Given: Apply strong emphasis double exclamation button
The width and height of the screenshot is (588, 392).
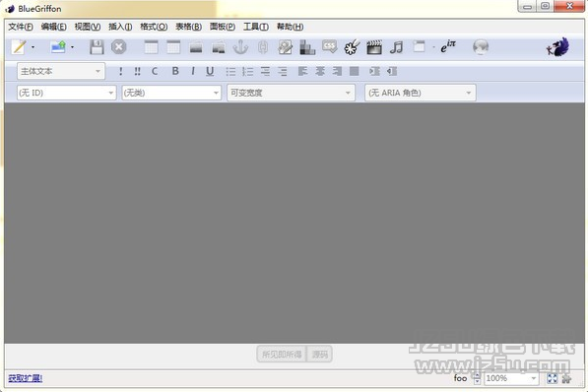Looking at the screenshot, I should 137,71.
